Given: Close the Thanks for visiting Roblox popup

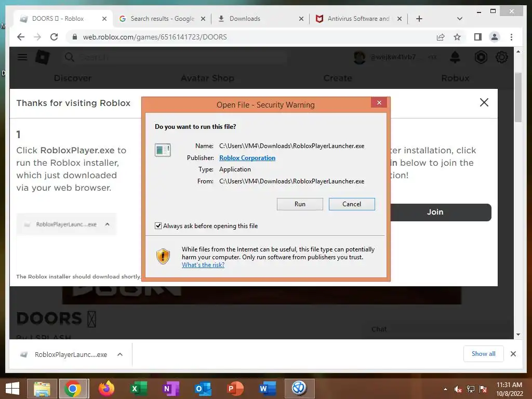Looking at the screenshot, I should pyautogui.click(x=484, y=102).
